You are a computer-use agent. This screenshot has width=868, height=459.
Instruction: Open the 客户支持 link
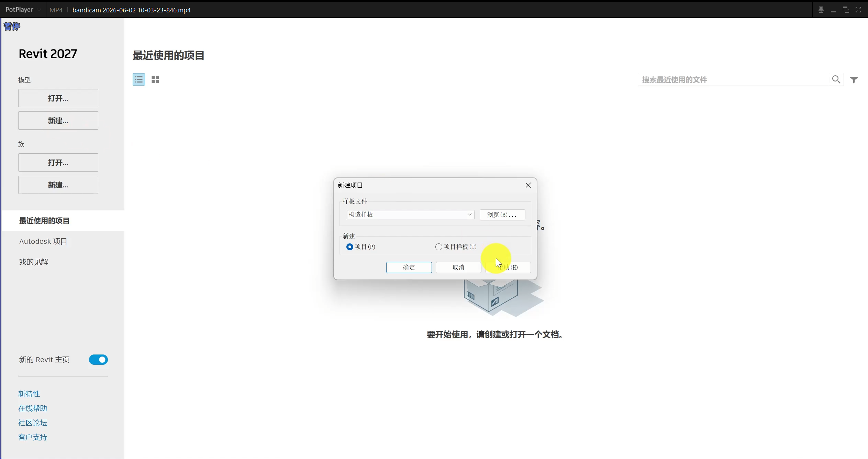[x=33, y=437]
